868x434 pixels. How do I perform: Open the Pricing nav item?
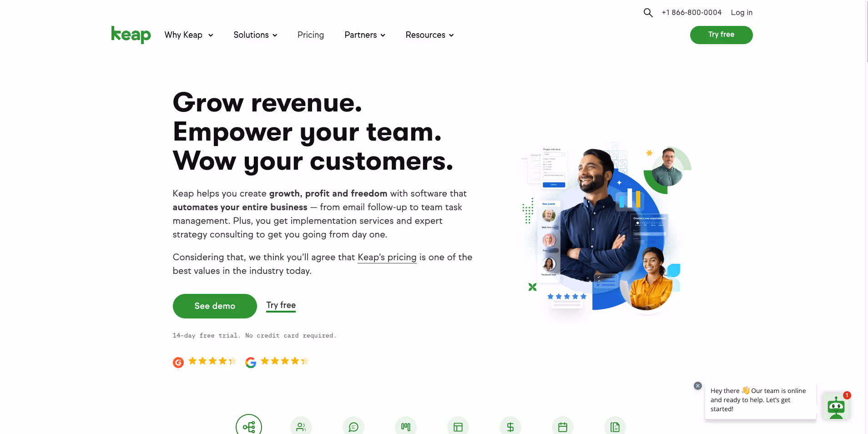311,35
